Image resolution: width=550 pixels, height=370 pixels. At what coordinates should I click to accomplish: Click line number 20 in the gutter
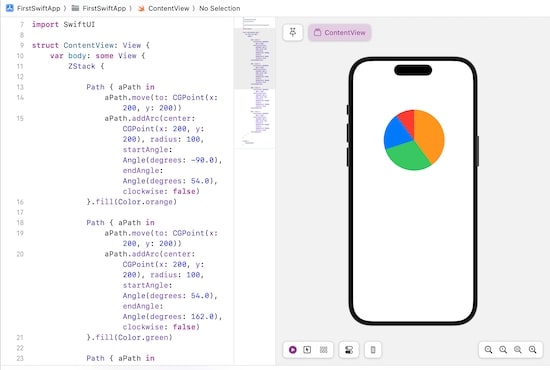click(x=20, y=254)
